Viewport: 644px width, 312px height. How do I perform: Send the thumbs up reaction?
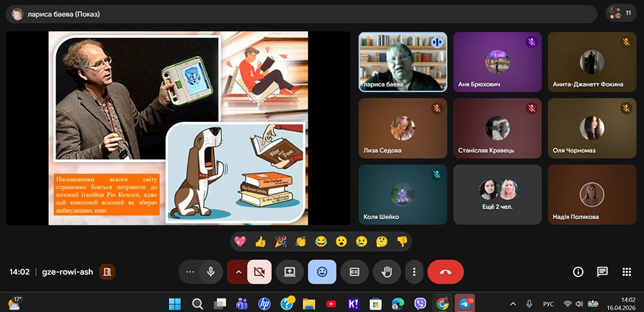pyautogui.click(x=260, y=242)
